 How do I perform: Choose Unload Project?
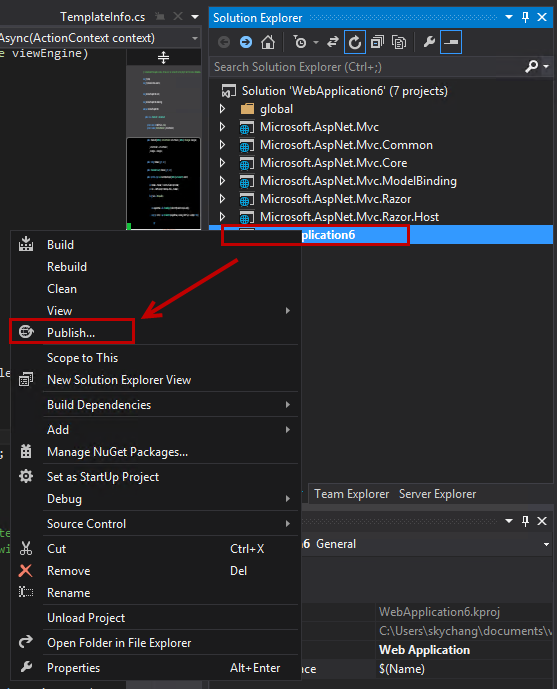click(156, 618)
